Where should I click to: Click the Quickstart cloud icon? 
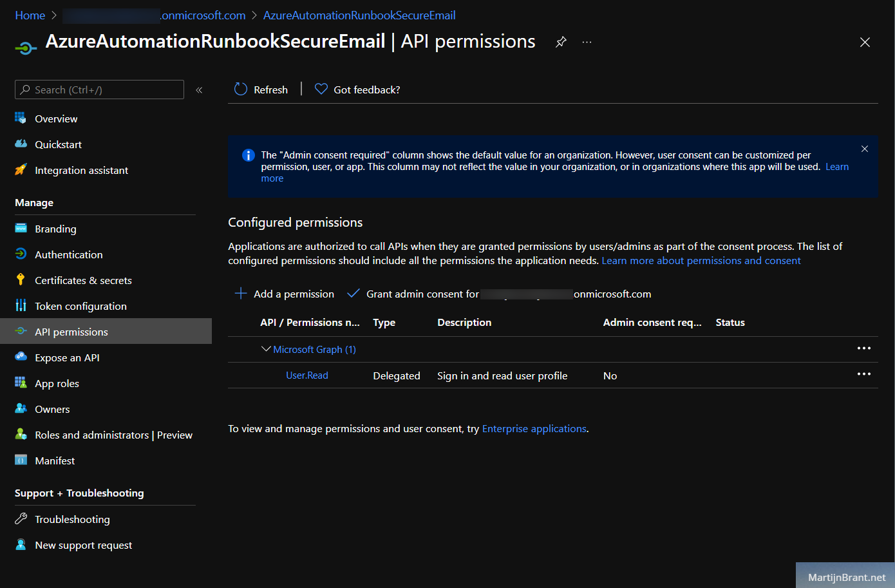point(21,144)
